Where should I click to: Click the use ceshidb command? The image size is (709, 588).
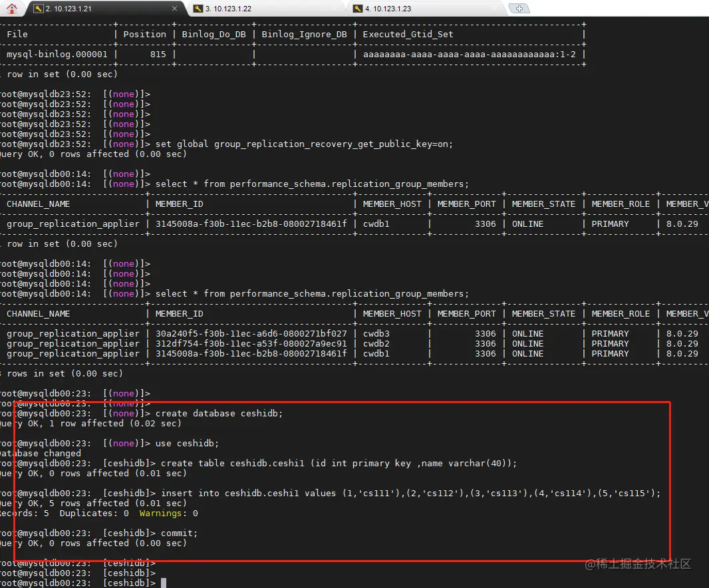187,443
